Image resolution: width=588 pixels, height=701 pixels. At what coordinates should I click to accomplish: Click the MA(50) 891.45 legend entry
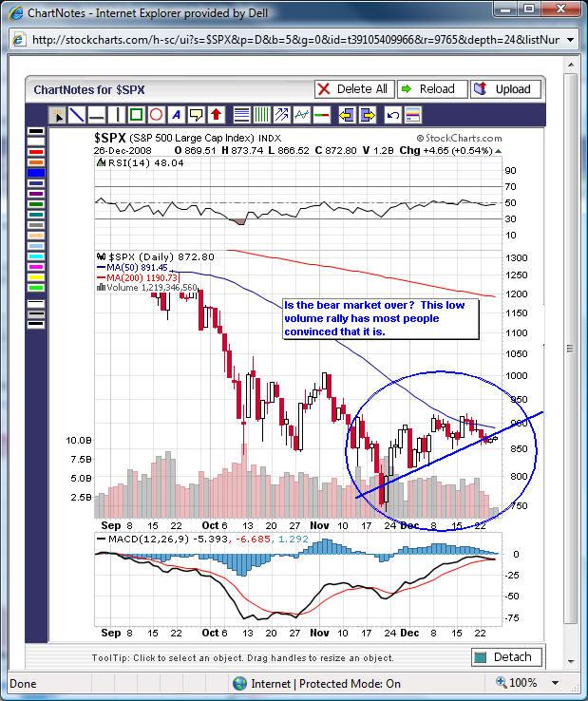[132, 267]
